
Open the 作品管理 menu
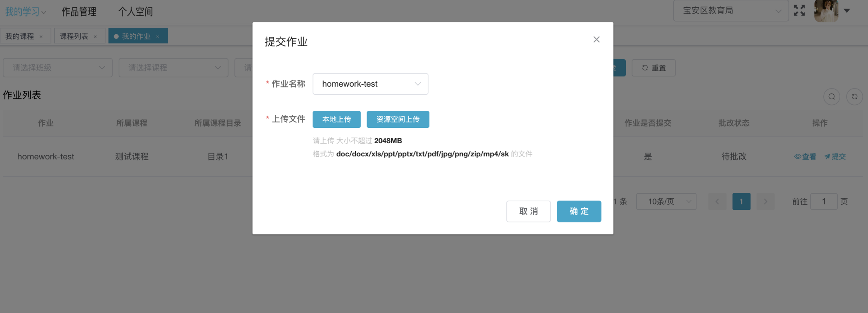click(x=79, y=12)
